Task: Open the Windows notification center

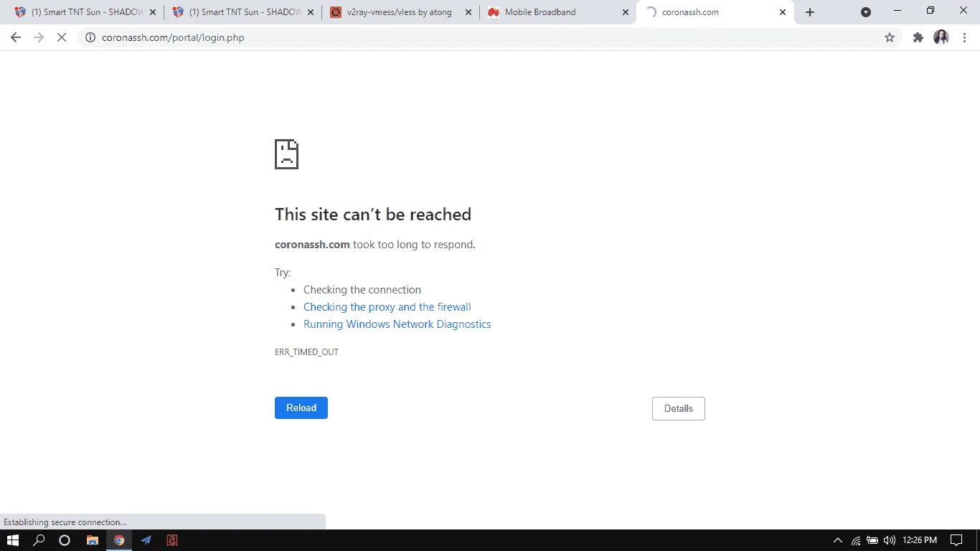Action: click(956, 540)
